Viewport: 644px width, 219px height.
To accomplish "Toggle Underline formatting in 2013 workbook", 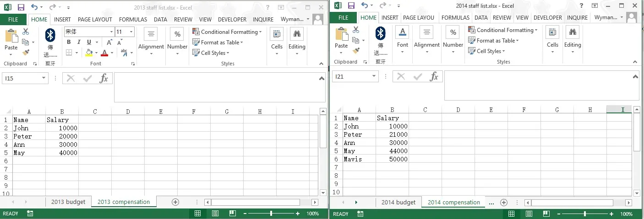I will pyautogui.click(x=89, y=42).
